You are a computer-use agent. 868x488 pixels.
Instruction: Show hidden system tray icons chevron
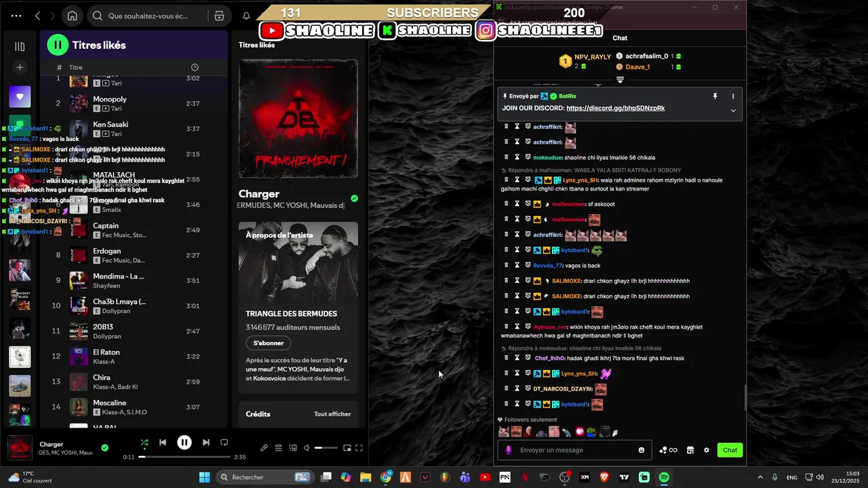tap(759, 477)
